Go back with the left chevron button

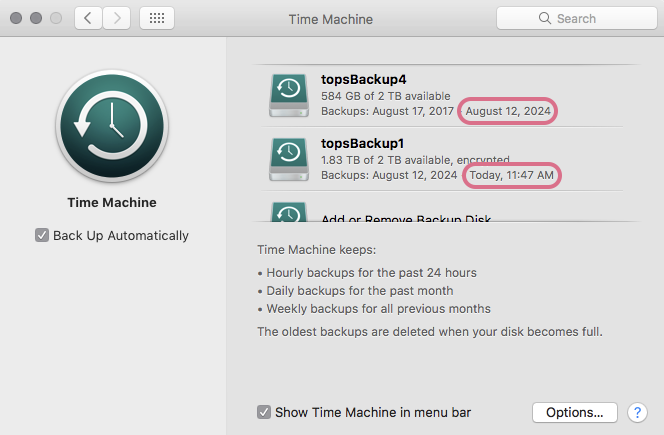click(88, 18)
